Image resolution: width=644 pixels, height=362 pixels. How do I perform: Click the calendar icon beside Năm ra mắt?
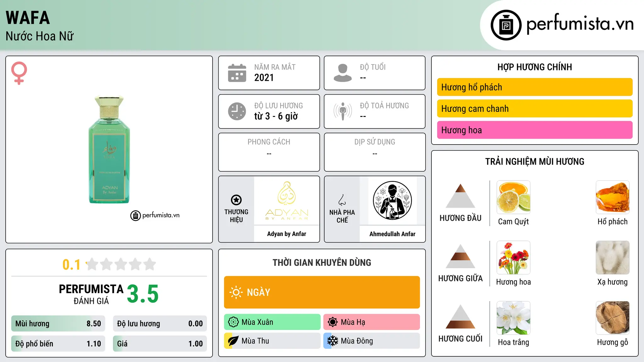pos(237,73)
